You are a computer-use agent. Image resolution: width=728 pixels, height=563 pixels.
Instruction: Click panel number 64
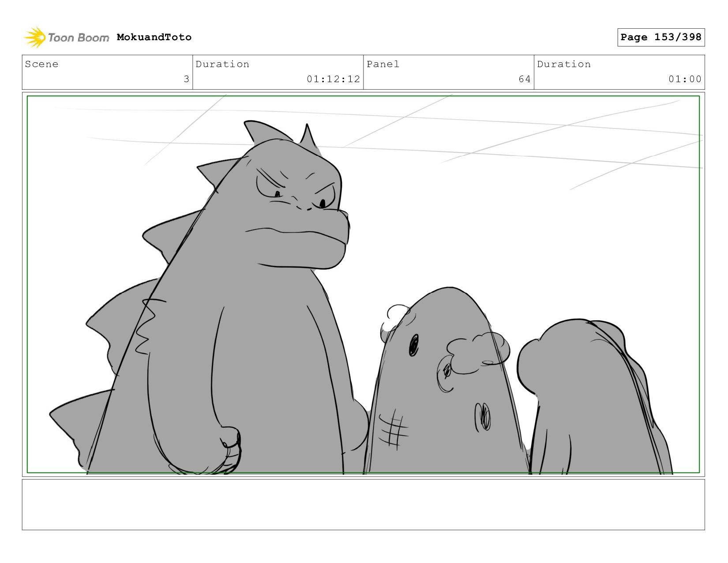click(525, 79)
